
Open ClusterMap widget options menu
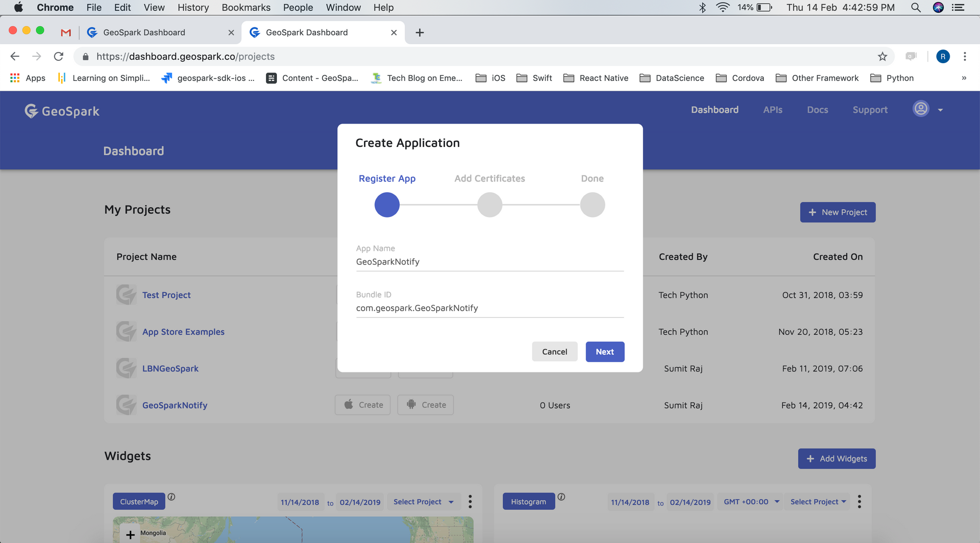pos(470,501)
